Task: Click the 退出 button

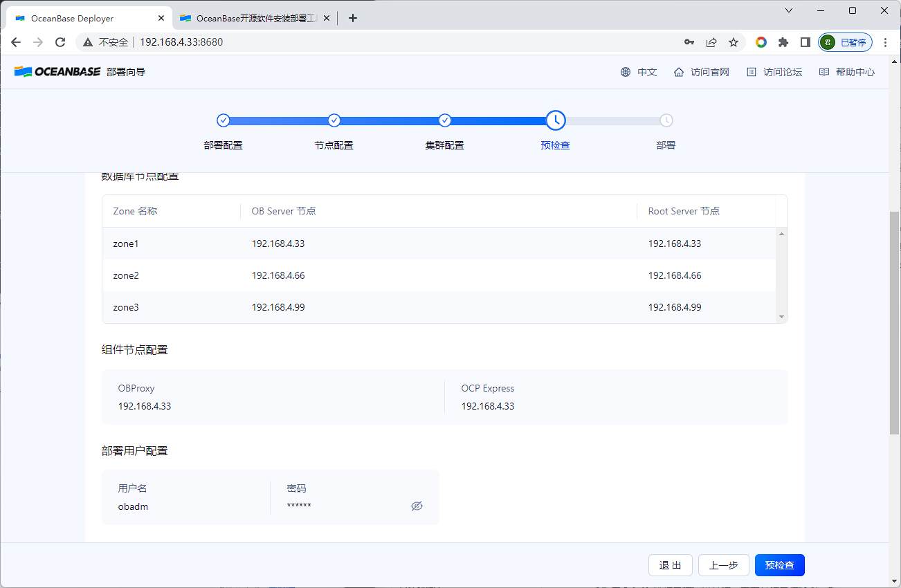Action: (x=671, y=565)
